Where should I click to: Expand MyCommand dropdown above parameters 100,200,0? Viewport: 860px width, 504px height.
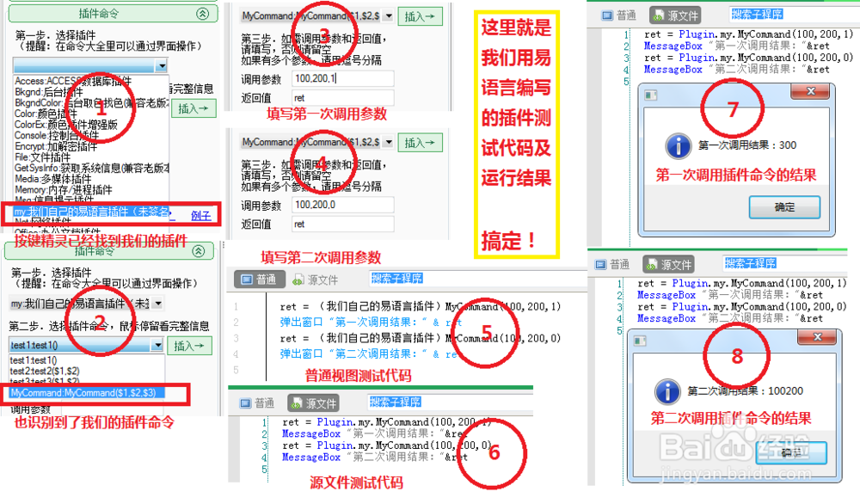(x=389, y=142)
